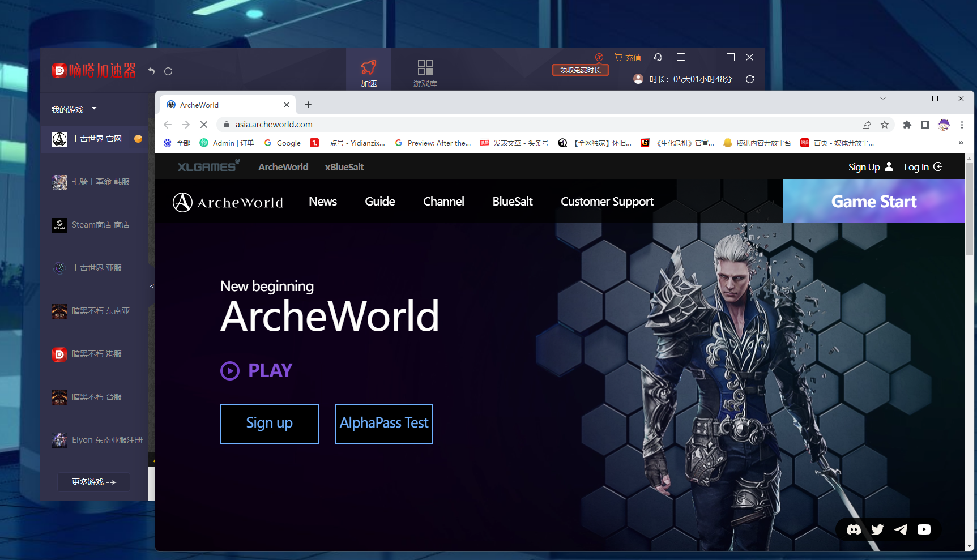
Task: Open the 一点号 - Yidianzix bookmark
Action: [347, 143]
